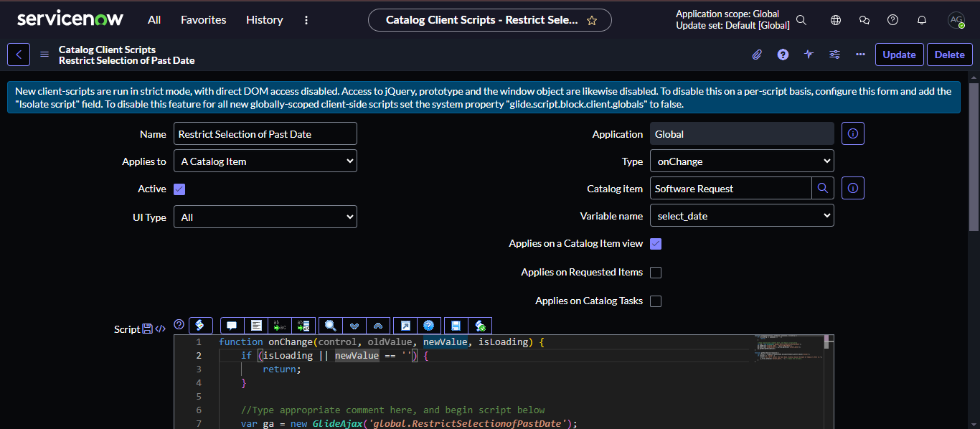Uncheck Applies on a Catalog Item view
Viewport: 980px width, 429px height.
click(656, 244)
